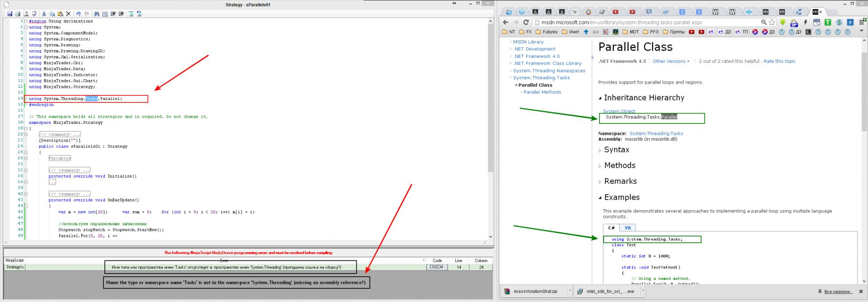
Task: Open options arrow for AcessViolationStrat.zip download
Action: (570, 291)
